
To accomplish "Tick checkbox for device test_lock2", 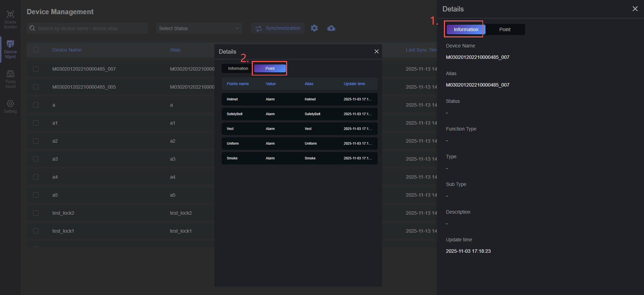I will [x=36, y=213].
